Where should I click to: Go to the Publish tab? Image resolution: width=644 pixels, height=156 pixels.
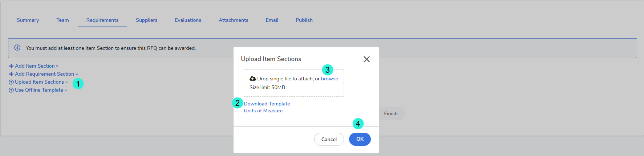[x=304, y=20]
